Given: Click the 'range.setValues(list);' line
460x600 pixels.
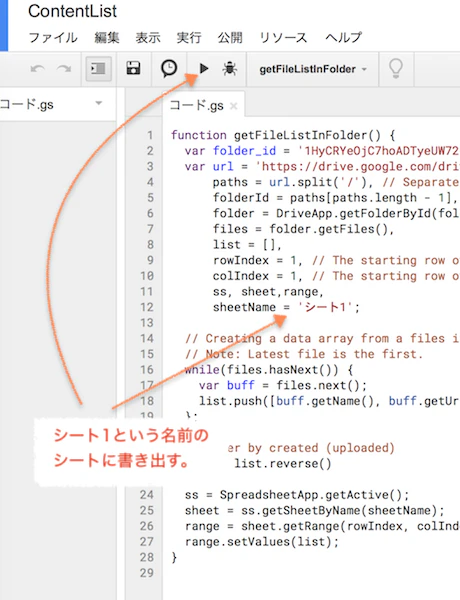Looking at the screenshot, I should (x=262, y=542).
